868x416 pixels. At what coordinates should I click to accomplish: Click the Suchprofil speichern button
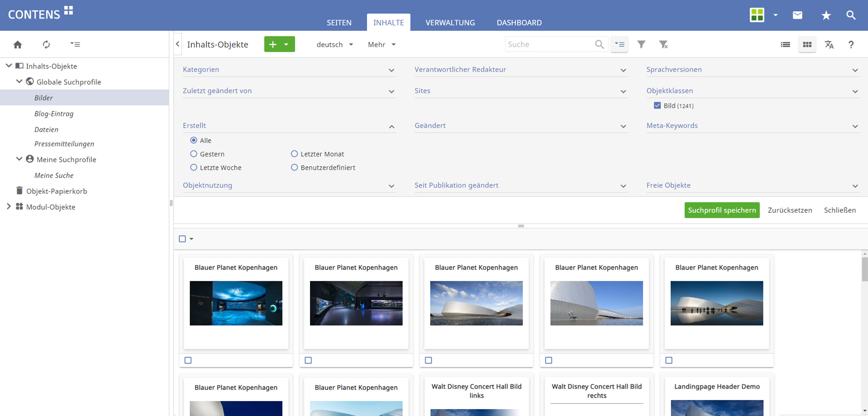tap(722, 210)
